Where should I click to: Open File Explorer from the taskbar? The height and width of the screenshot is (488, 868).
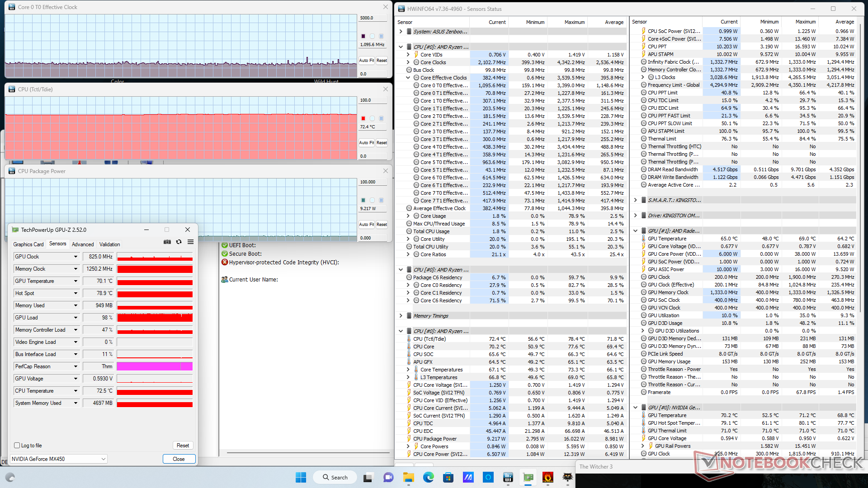pos(408,477)
